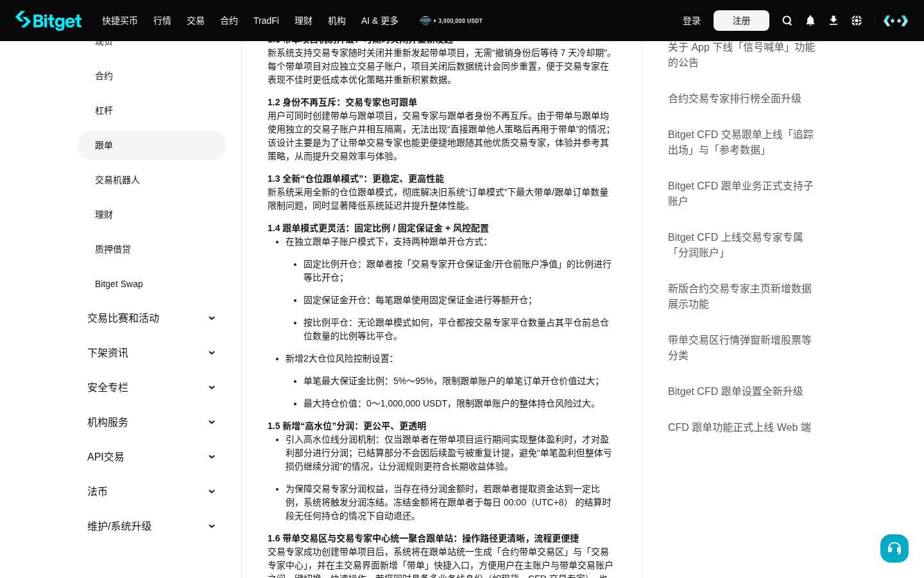This screenshot has width=924, height=578.
Task: Select sidebar Bitget Swap category
Action: pyautogui.click(x=151, y=284)
